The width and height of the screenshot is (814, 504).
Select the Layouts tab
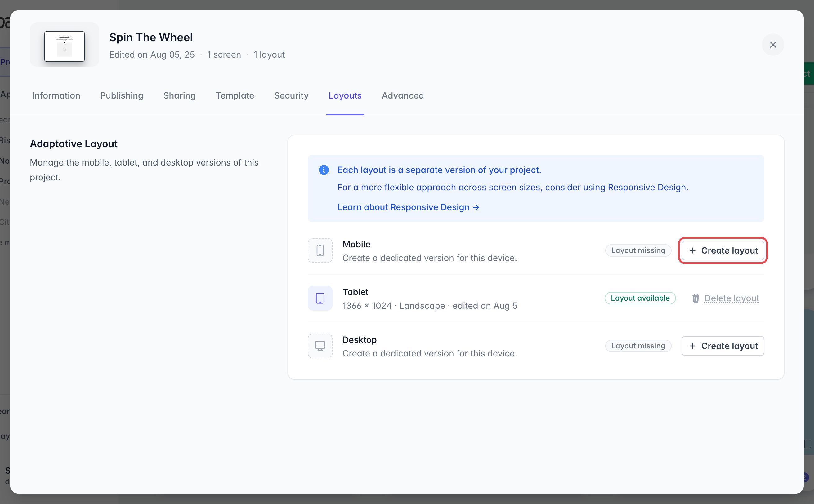(x=345, y=96)
